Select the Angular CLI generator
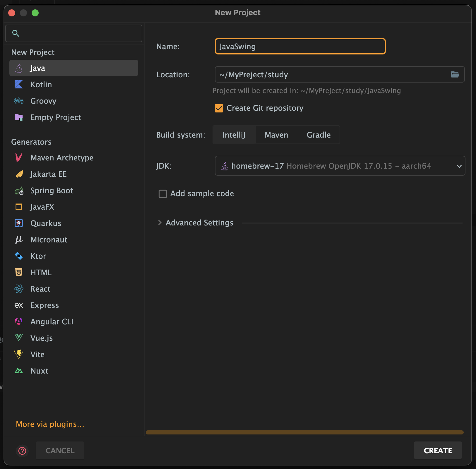This screenshot has height=469, width=476. coord(74,322)
